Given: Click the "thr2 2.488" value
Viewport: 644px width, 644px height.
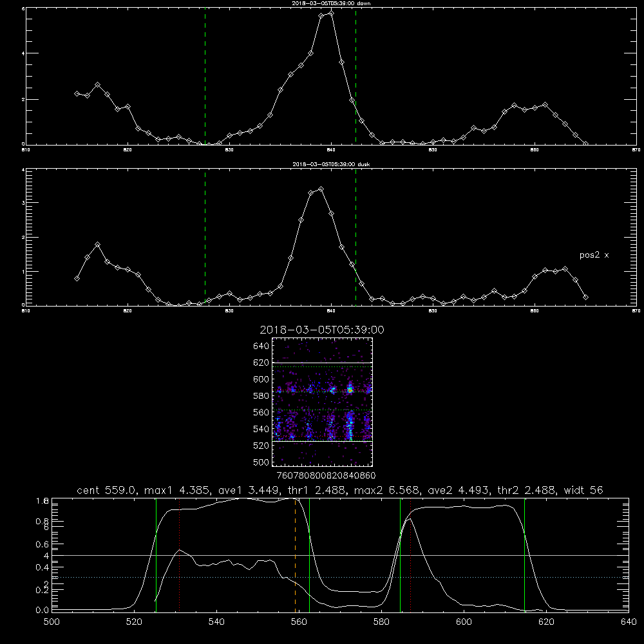Looking at the screenshot, I should point(526,490).
